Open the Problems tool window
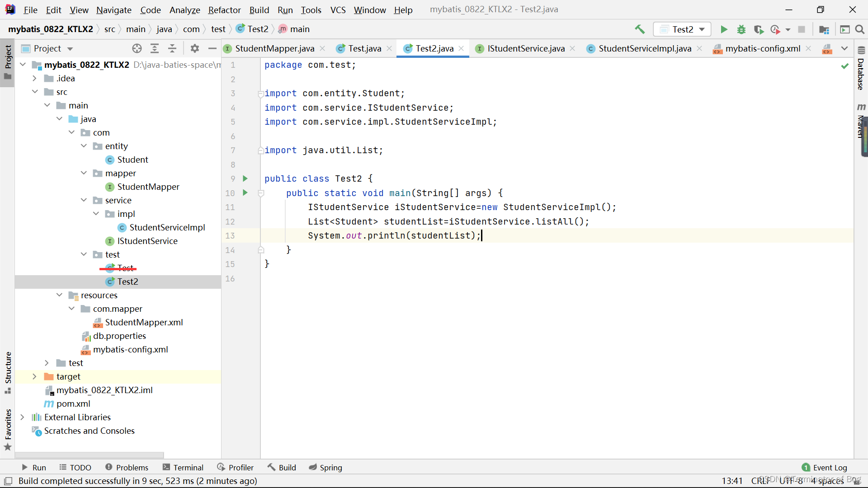The width and height of the screenshot is (868, 488). (127, 468)
